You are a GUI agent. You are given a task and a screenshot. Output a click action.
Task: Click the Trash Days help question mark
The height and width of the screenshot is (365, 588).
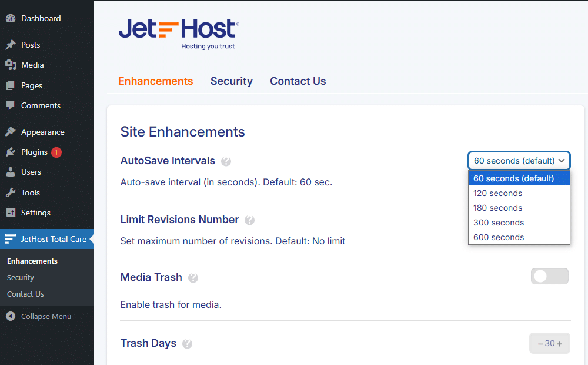[x=187, y=344]
